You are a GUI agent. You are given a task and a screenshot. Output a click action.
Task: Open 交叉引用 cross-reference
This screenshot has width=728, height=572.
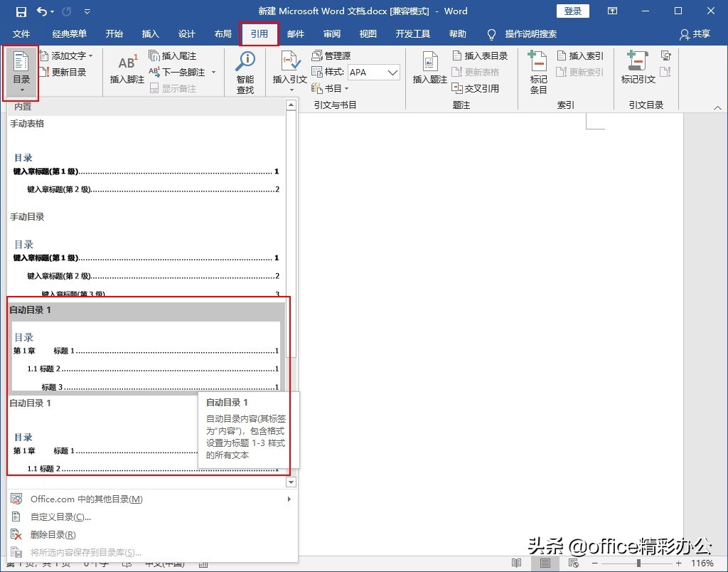[476, 88]
